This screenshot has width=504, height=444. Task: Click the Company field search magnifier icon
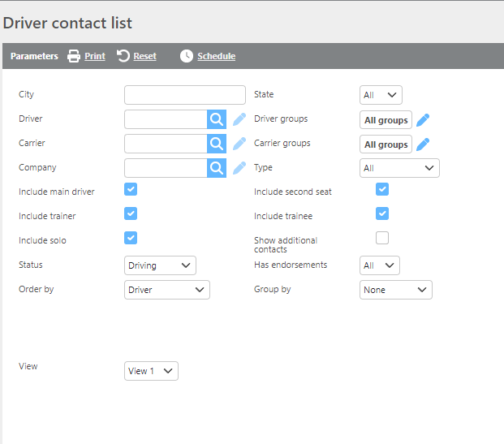(x=217, y=168)
